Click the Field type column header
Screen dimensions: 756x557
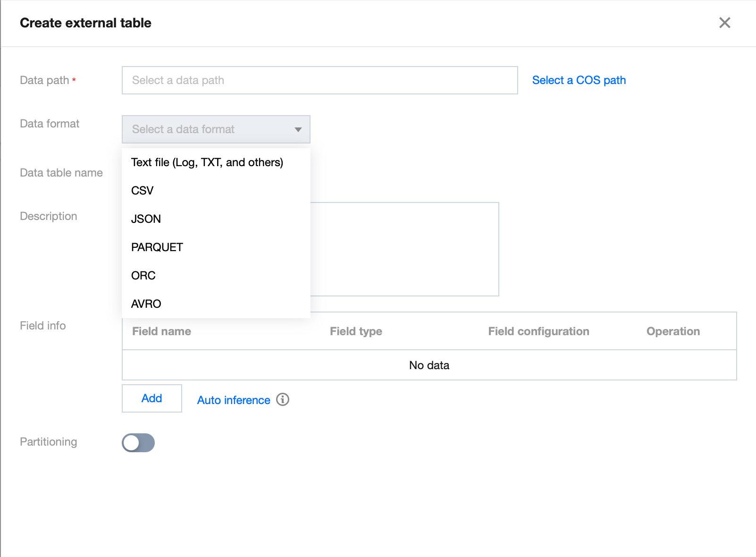356,331
